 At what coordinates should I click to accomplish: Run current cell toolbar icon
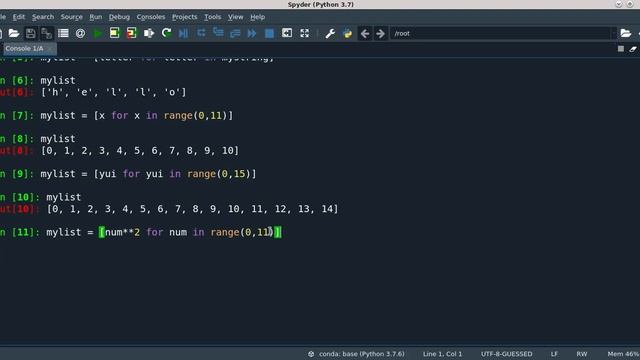(114, 33)
